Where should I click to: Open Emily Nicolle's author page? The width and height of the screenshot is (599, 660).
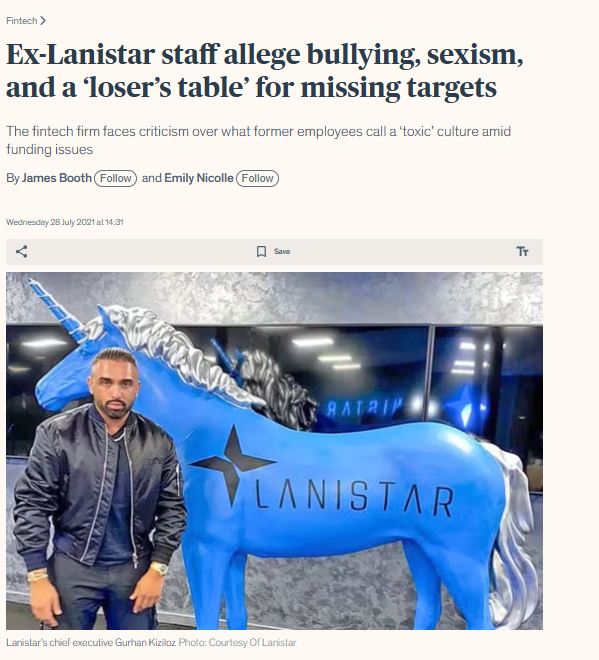point(199,178)
